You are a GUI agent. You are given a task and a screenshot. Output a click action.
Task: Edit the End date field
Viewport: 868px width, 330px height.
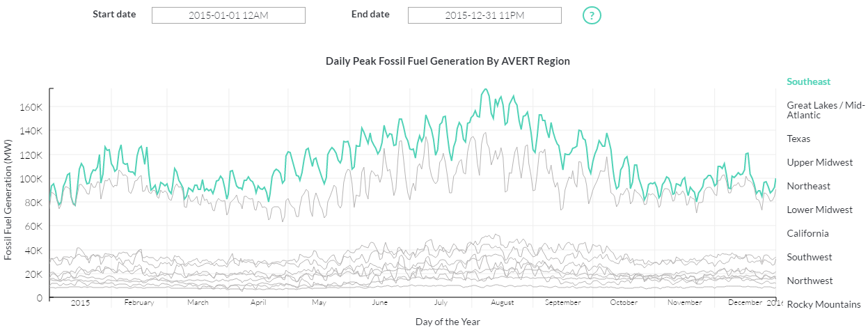pyautogui.click(x=484, y=15)
